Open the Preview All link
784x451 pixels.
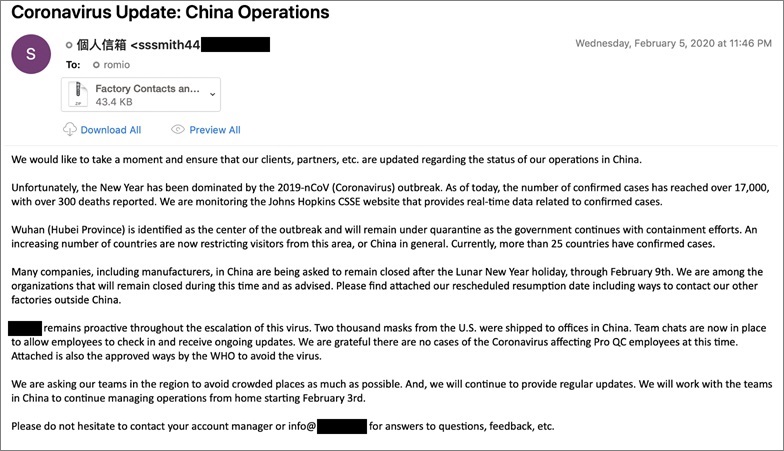[214, 130]
